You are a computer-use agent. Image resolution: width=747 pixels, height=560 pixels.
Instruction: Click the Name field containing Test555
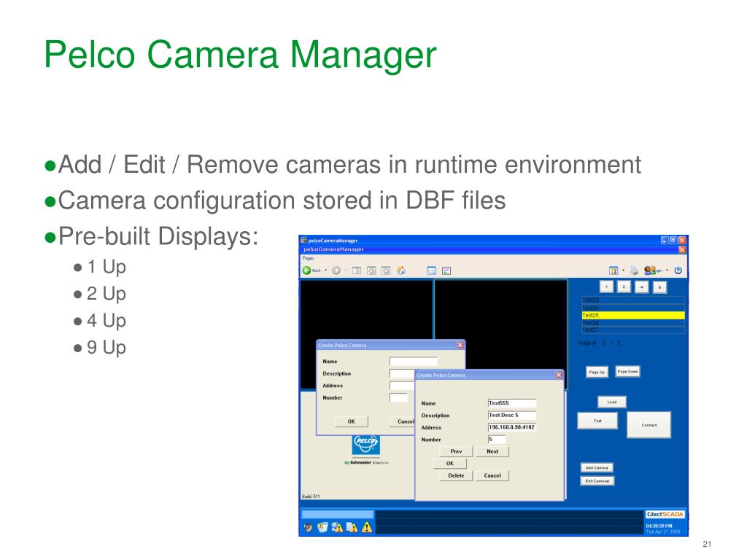tap(511, 403)
